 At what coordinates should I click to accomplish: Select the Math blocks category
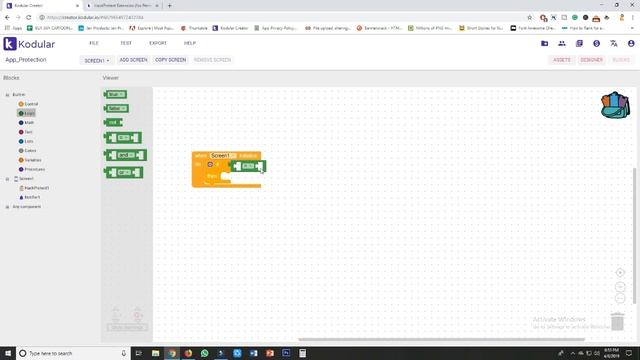pos(26,122)
